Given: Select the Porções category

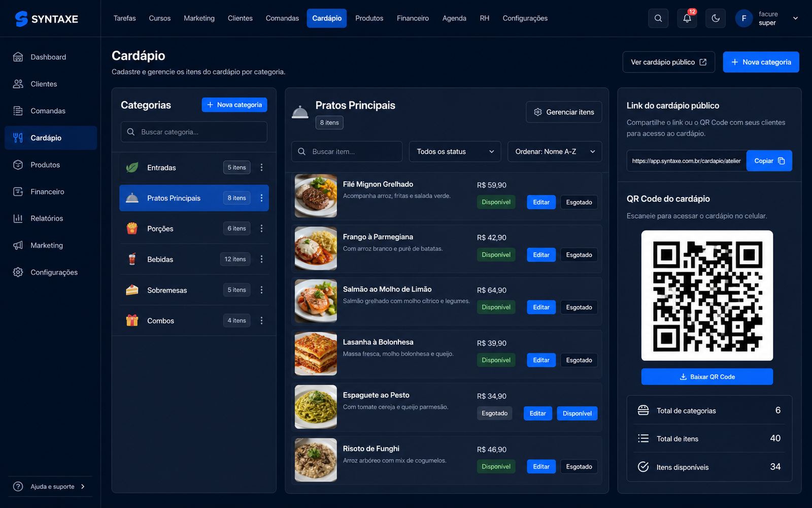Looking at the screenshot, I should [x=194, y=229].
